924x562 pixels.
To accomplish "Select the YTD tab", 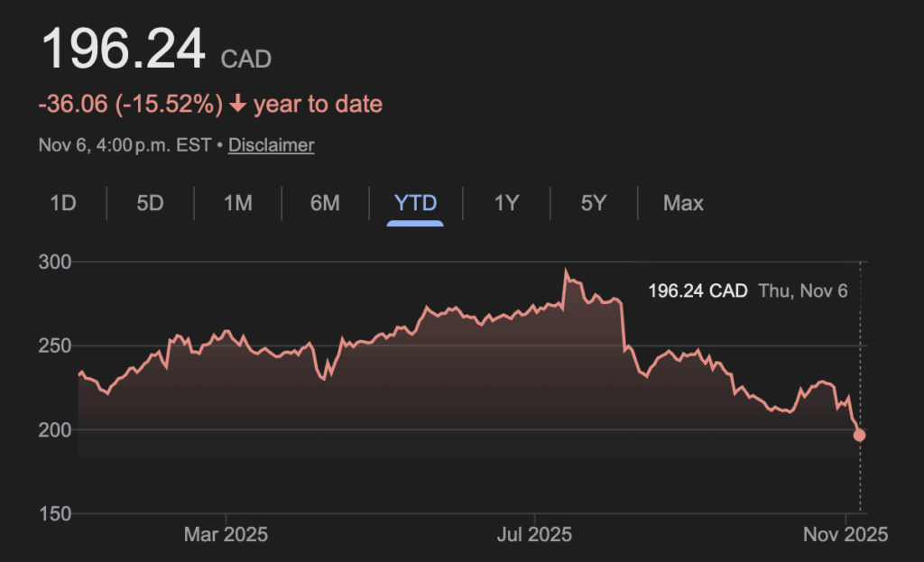I will click(415, 203).
